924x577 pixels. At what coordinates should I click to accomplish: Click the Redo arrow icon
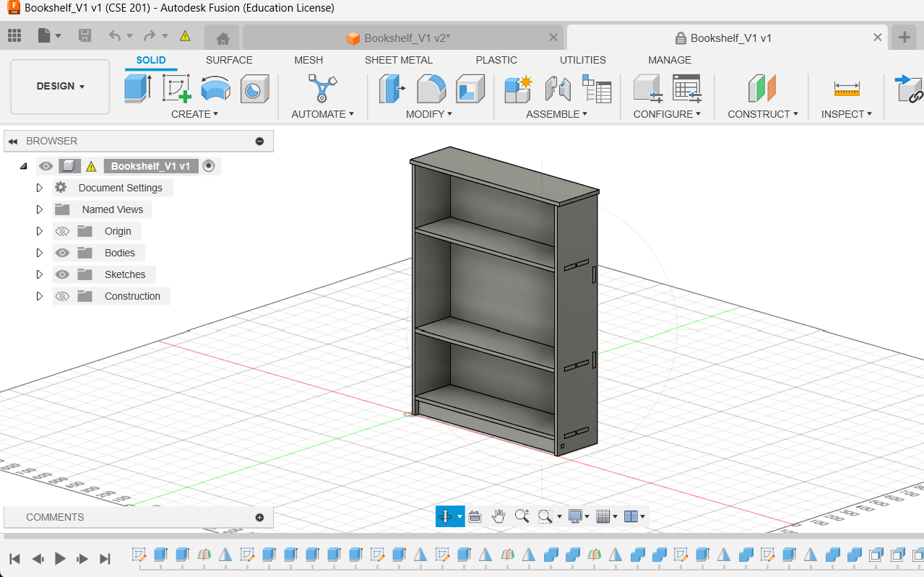(x=150, y=35)
